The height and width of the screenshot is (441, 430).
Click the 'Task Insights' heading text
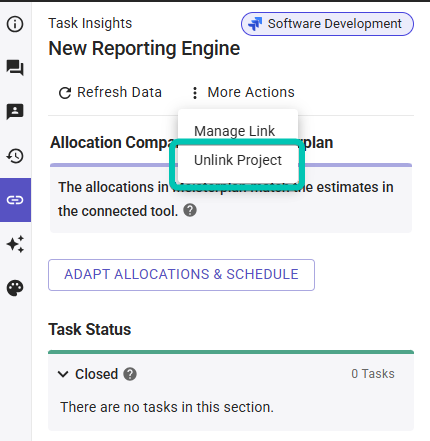pos(90,23)
